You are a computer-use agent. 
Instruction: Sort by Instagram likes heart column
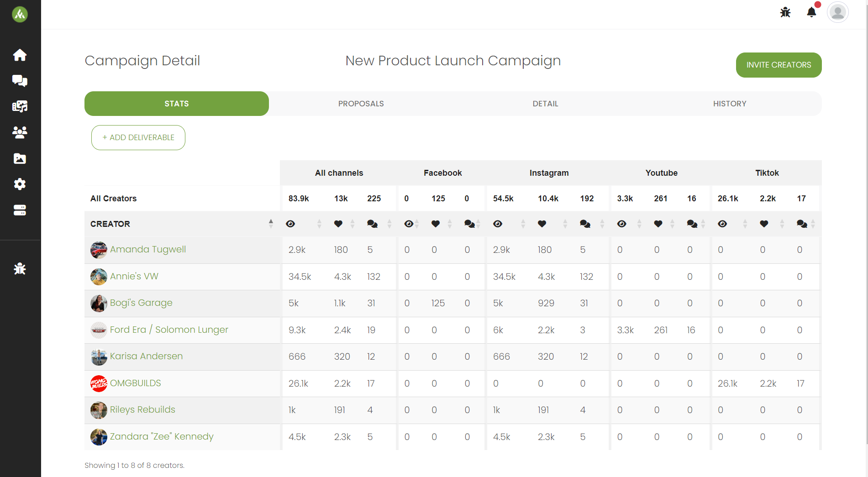565,224
